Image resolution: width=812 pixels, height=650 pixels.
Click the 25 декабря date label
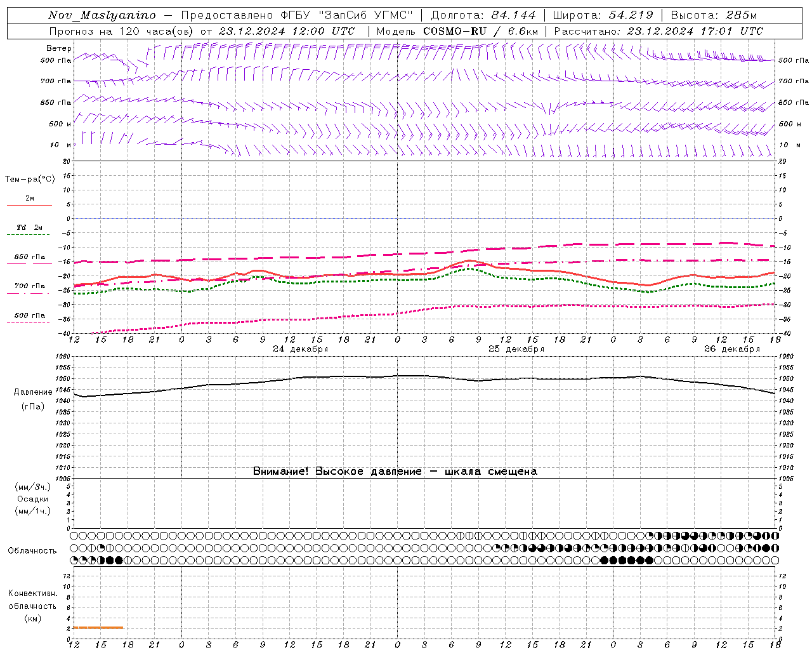[516, 349]
